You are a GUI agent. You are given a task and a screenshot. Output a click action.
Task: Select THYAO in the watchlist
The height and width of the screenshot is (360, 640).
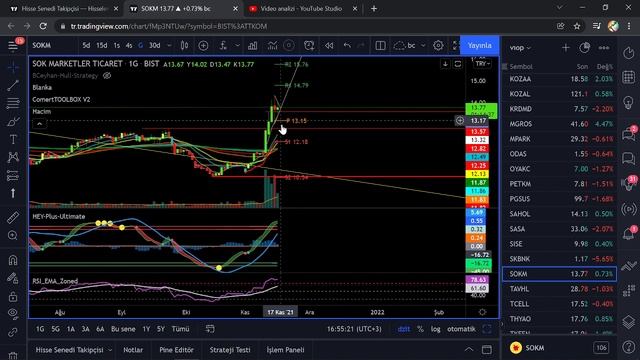point(560,319)
